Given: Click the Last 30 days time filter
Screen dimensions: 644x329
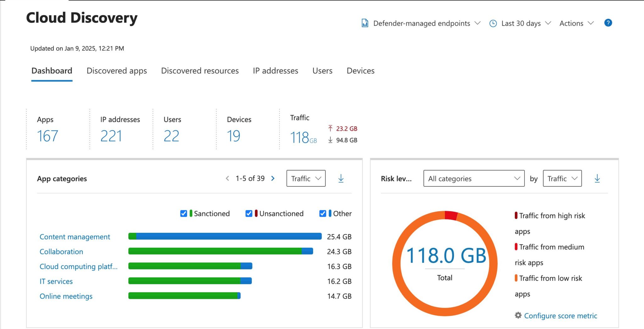Looking at the screenshot, I should (521, 23).
